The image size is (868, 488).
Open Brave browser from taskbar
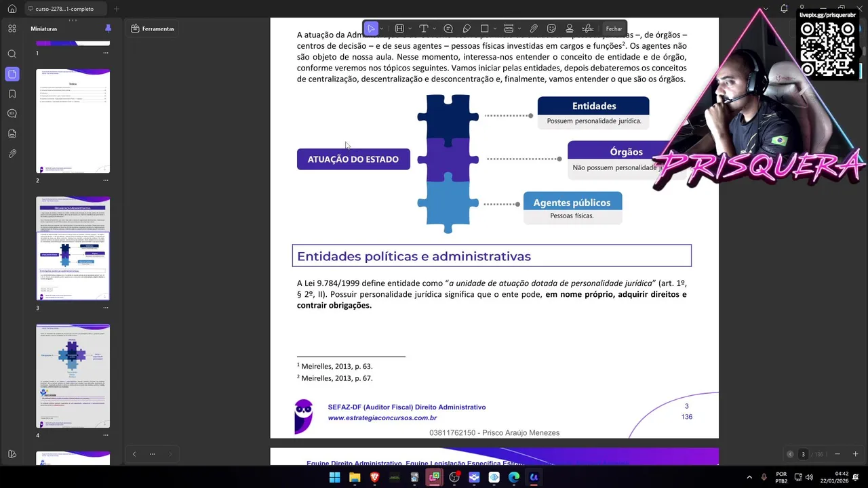tap(374, 477)
